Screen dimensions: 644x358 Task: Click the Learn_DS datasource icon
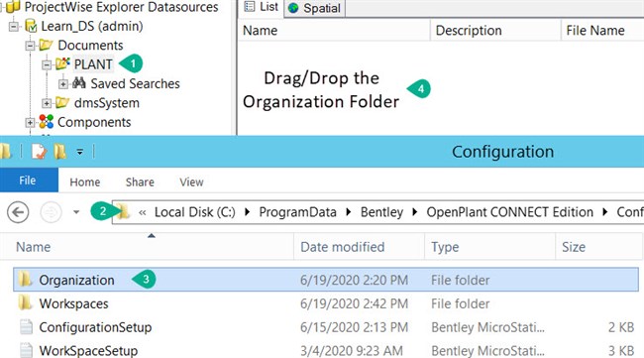tap(31, 26)
